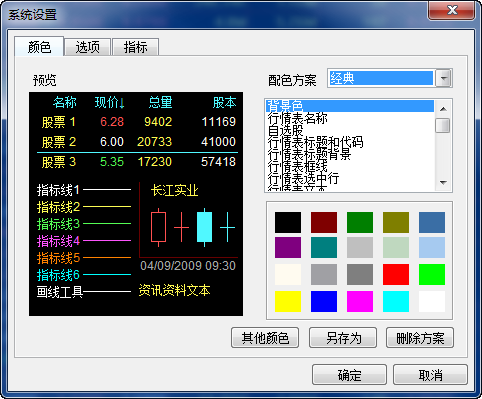Choose the bright green color swatch
Viewport: 482px width, 399px height.
tap(432, 274)
